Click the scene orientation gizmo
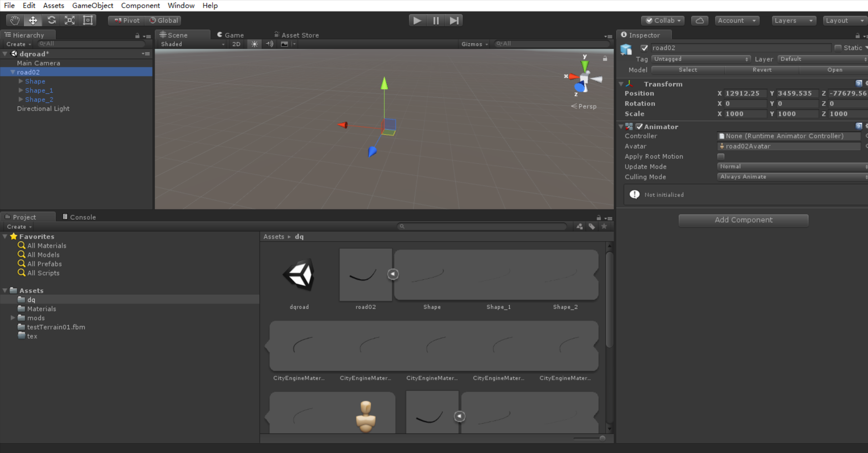Screen dimensions: 868x453 [584, 78]
